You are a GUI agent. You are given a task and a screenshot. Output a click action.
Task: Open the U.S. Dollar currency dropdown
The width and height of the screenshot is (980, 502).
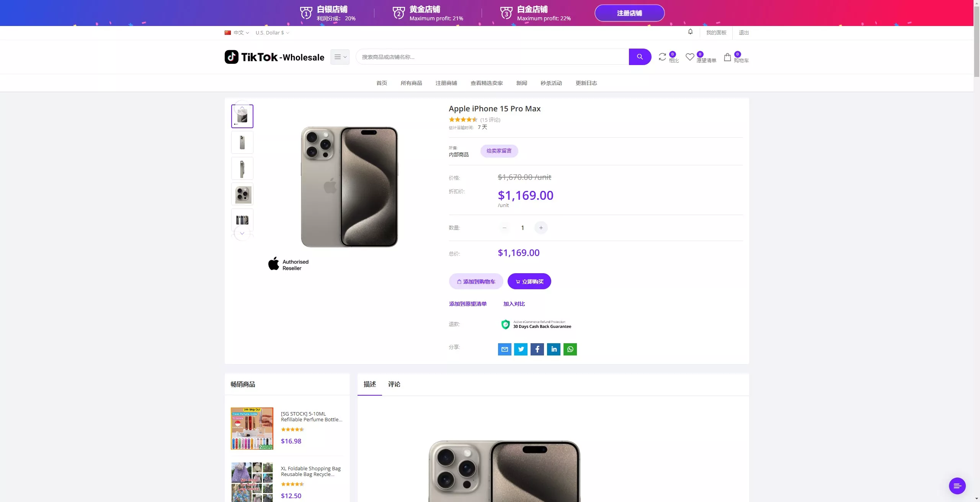[x=272, y=33]
